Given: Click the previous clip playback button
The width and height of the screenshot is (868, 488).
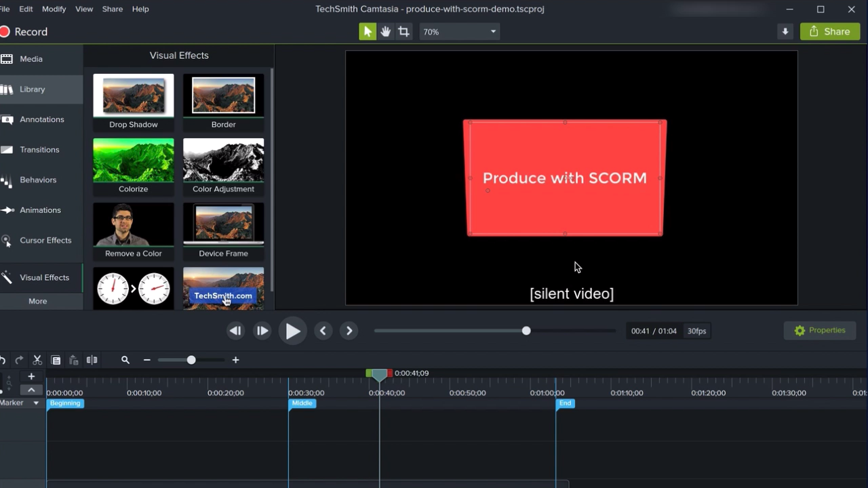Looking at the screenshot, I should (235, 331).
